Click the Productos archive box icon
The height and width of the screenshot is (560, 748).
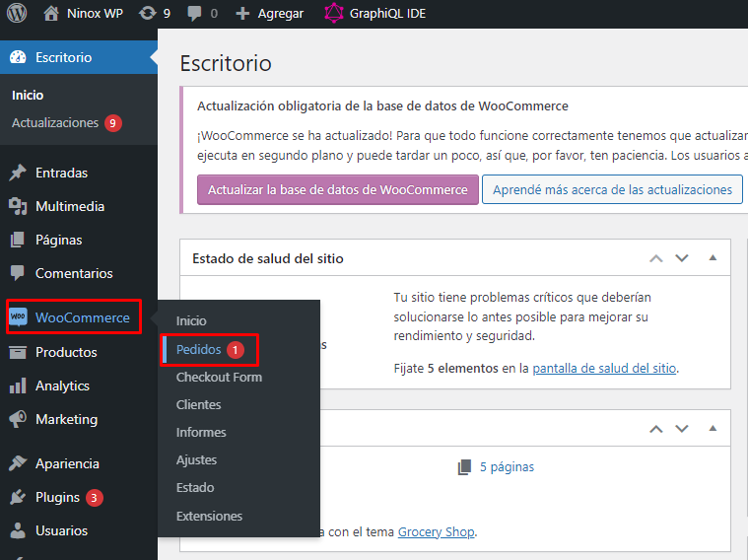[18, 352]
